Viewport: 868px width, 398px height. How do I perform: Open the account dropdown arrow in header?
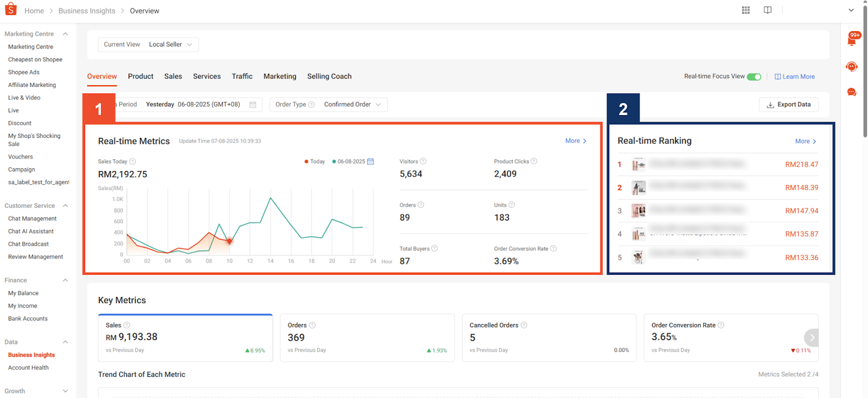(x=851, y=10)
